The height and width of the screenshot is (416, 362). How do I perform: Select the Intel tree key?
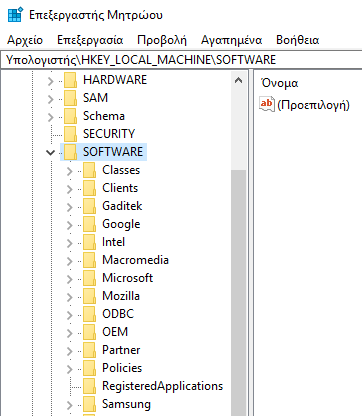(113, 242)
